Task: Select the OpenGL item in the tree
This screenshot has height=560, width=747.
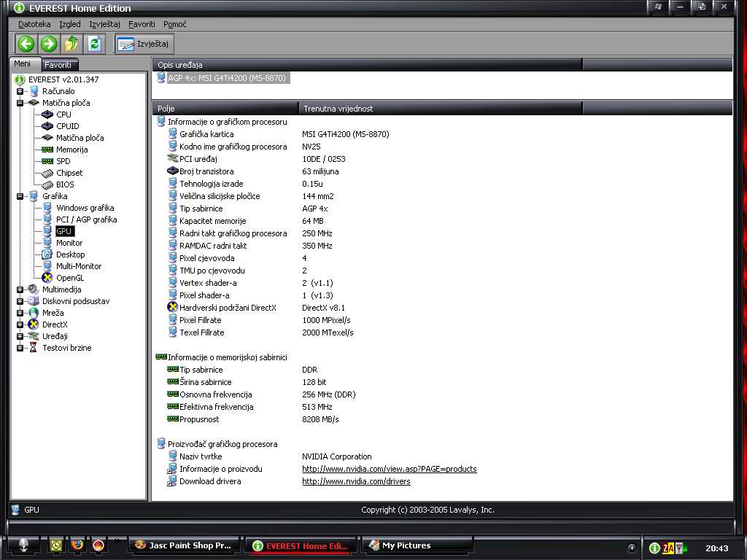Action: (69, 278)
